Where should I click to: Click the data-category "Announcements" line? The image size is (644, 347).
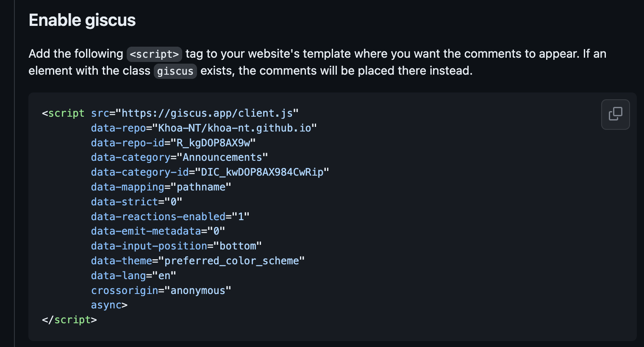pos(179,157)
